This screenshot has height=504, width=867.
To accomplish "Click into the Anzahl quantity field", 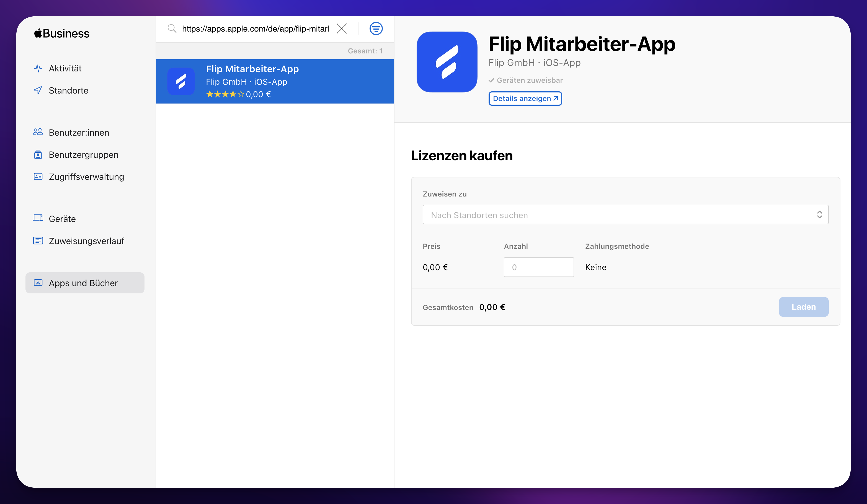I will pyautogui.click(x=538, y=267).
